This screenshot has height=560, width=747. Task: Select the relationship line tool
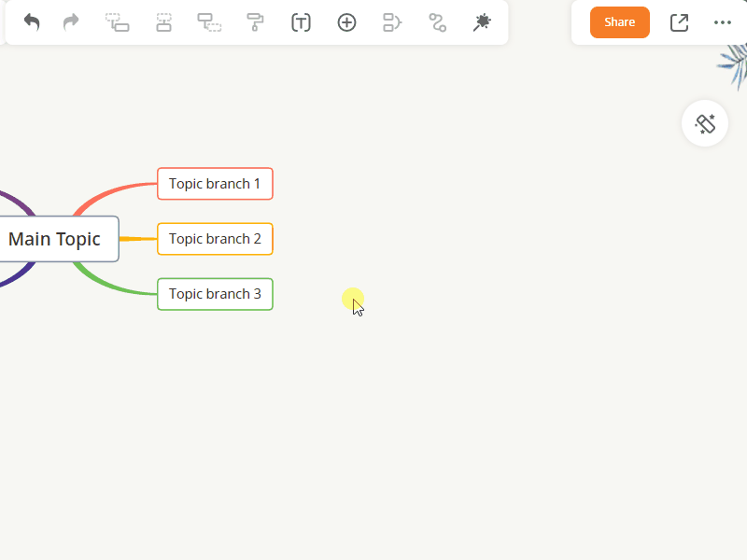click(437, 22)
